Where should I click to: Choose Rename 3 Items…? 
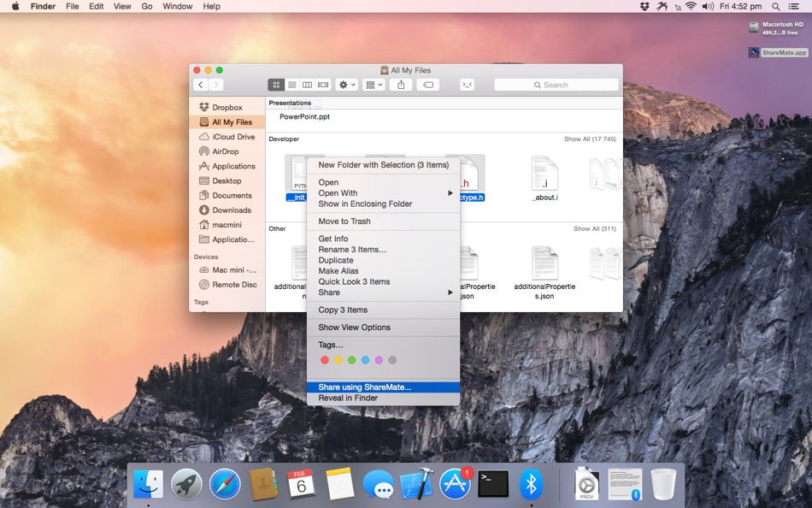(x=383, y=250)
